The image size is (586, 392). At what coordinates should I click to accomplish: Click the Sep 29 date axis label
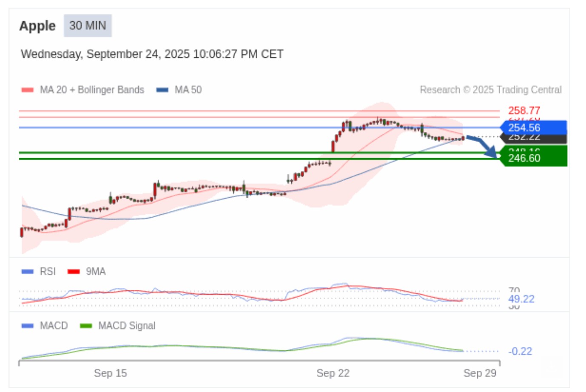tap(480, 373)
